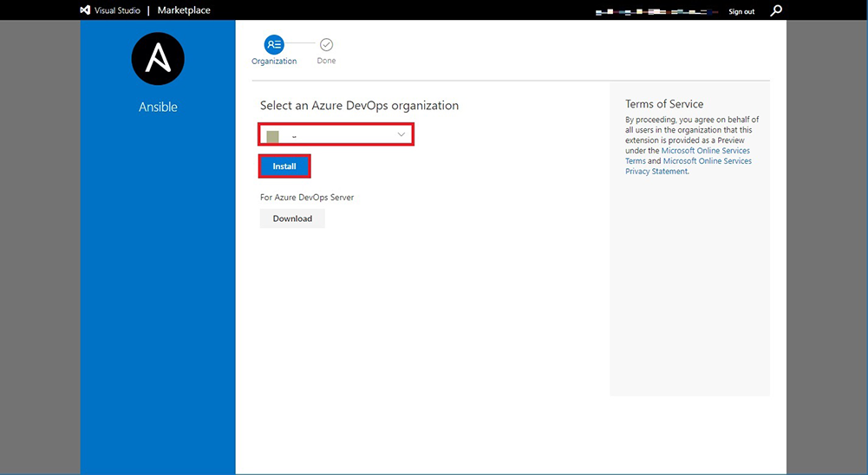This screenshot has height=475, width=868.
Task: Click the Ansible logo circle
Action: coord(158,59)
